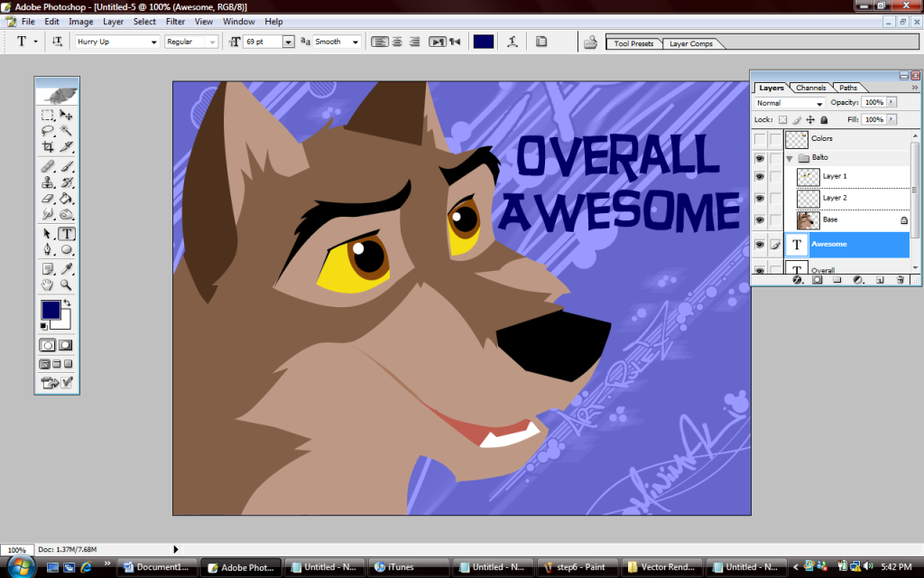Select the Lasso tool
Image resolution: width=924 pixels, height=578 pixels.
(48, 130)
